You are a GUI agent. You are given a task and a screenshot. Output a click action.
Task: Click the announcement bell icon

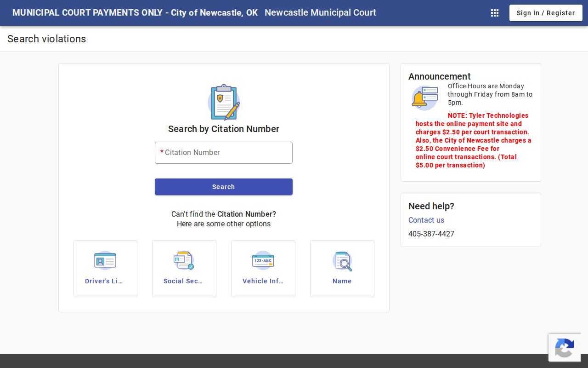pyautogui.click(x=425, y=98)
